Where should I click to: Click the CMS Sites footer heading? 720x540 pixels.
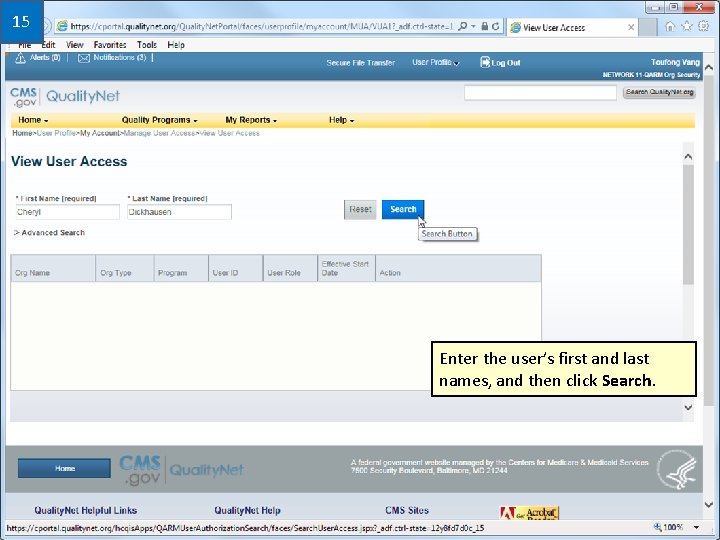point(407,510)
